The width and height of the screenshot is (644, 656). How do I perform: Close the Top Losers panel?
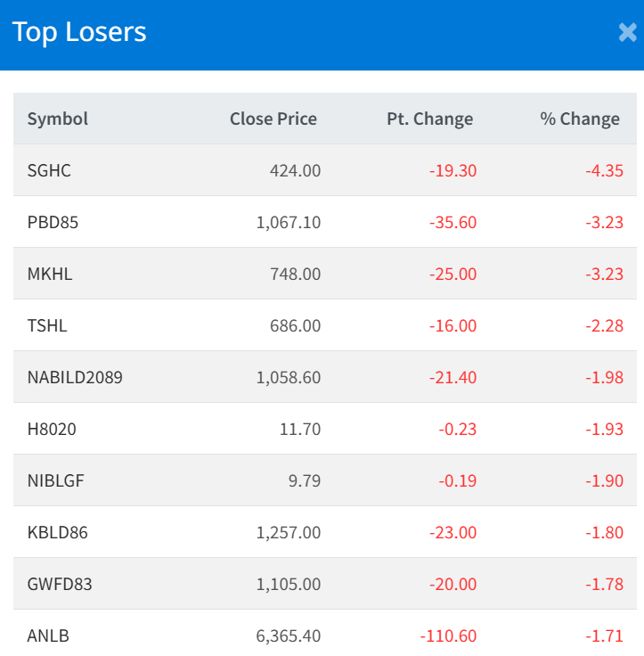[627, 33]
